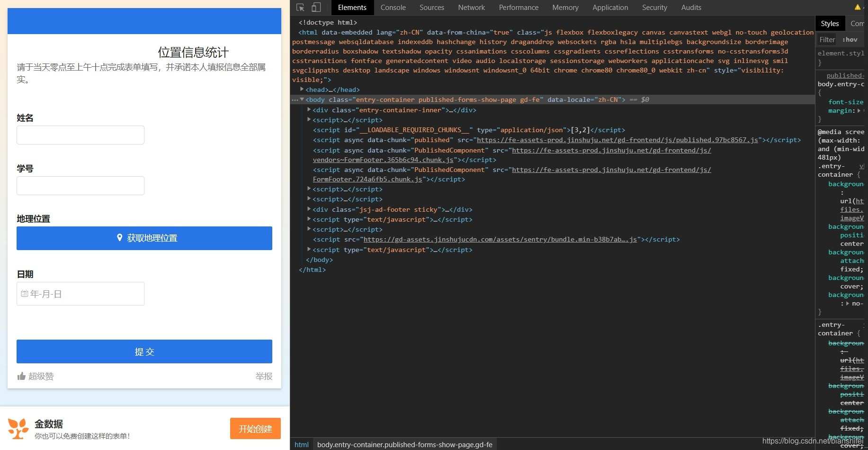Click the 金数据 orange logo
868x450 pixels.
pyautogui.click(x=18, y=428)
